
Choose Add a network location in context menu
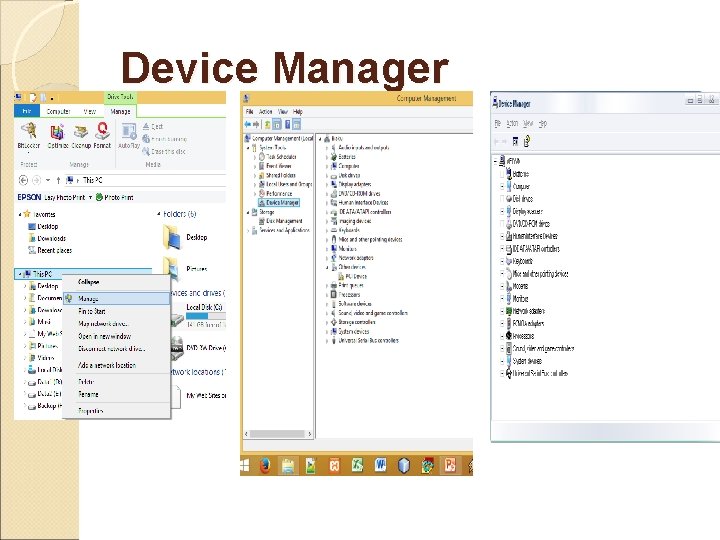117,366
